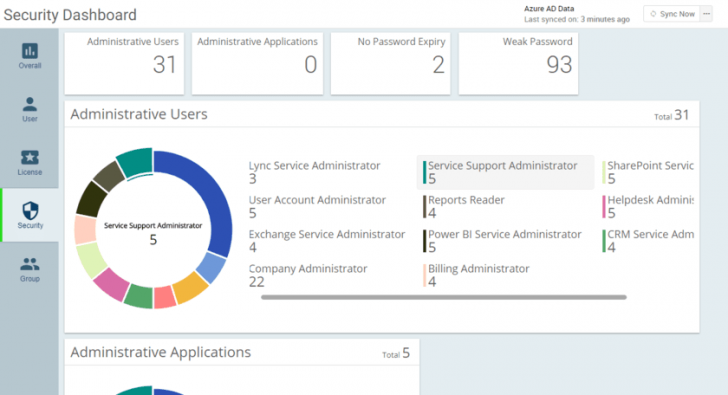The height and width of the screenshot is (395, 728).
Task: Select the Power BI Service Administrator entry
Action: coord(502,241)
